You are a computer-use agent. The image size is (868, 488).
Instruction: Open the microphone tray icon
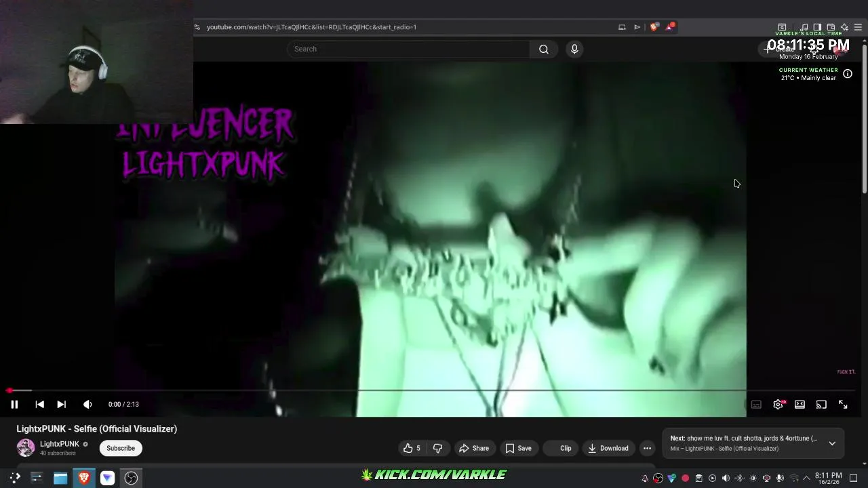pyautogui.click(x=780, y=479)
